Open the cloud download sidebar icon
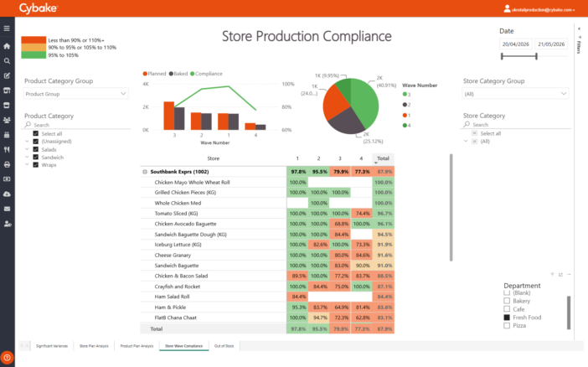 click(7, 194)
